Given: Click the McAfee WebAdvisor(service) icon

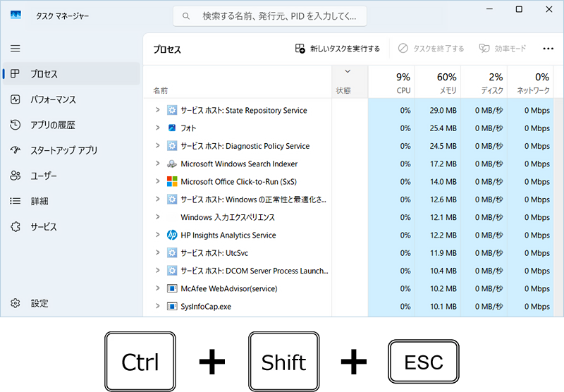Looking at the screenshot, I should point(172,288).
